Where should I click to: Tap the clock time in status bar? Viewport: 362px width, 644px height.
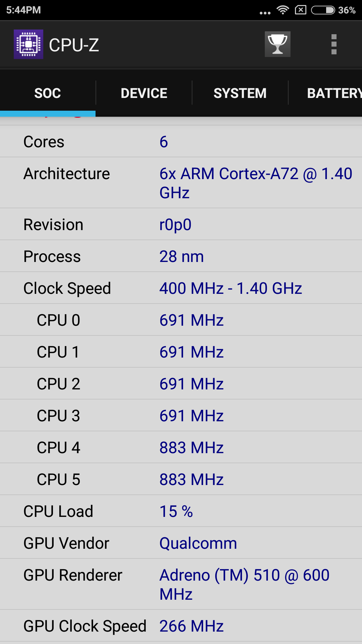[23, 10]
